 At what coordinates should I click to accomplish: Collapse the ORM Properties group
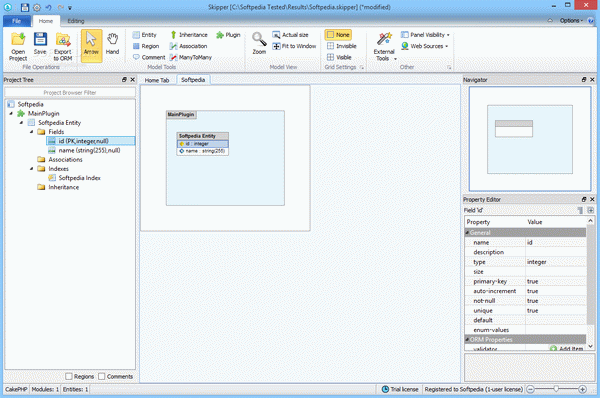click(467, 339)
